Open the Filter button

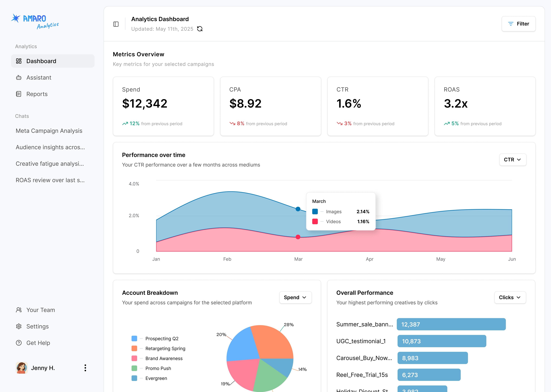(518, 24)
